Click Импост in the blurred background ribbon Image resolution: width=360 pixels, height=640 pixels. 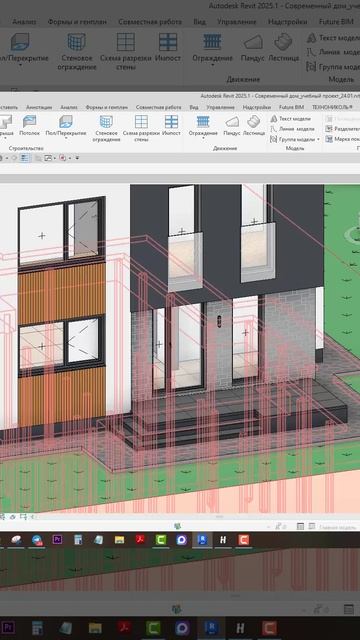coord(168,47)
